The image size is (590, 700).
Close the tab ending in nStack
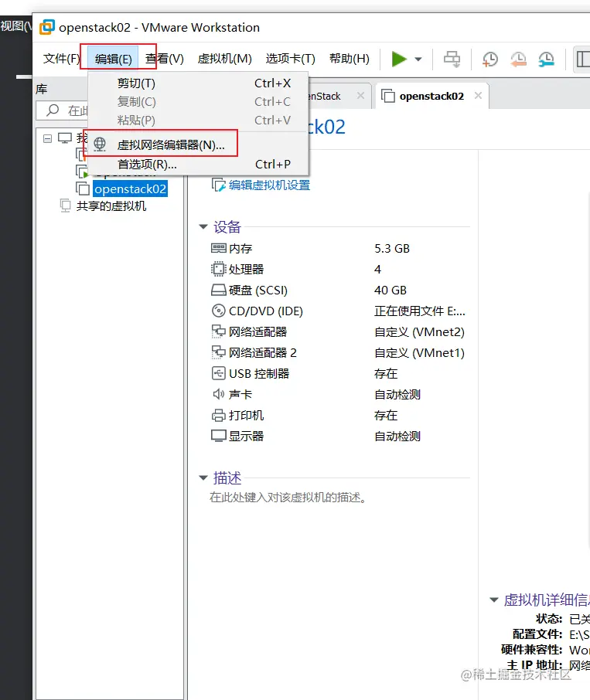(360, 96)
